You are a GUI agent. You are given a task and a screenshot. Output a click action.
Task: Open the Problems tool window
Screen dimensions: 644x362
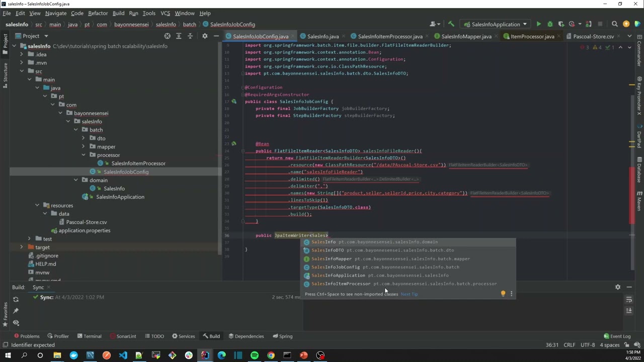(27, 336)
